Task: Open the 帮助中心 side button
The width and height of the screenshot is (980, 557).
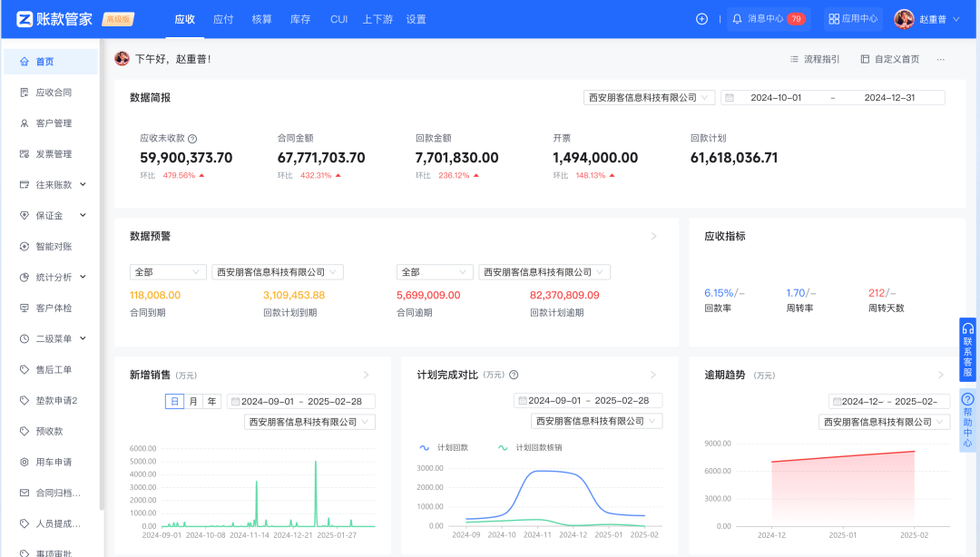Action: coord(967,421)
